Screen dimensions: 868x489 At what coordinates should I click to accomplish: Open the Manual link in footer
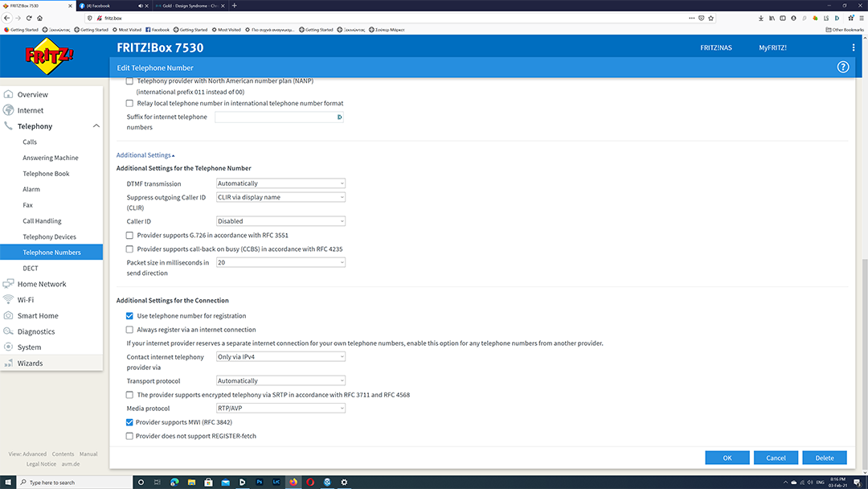click(88, 454)
